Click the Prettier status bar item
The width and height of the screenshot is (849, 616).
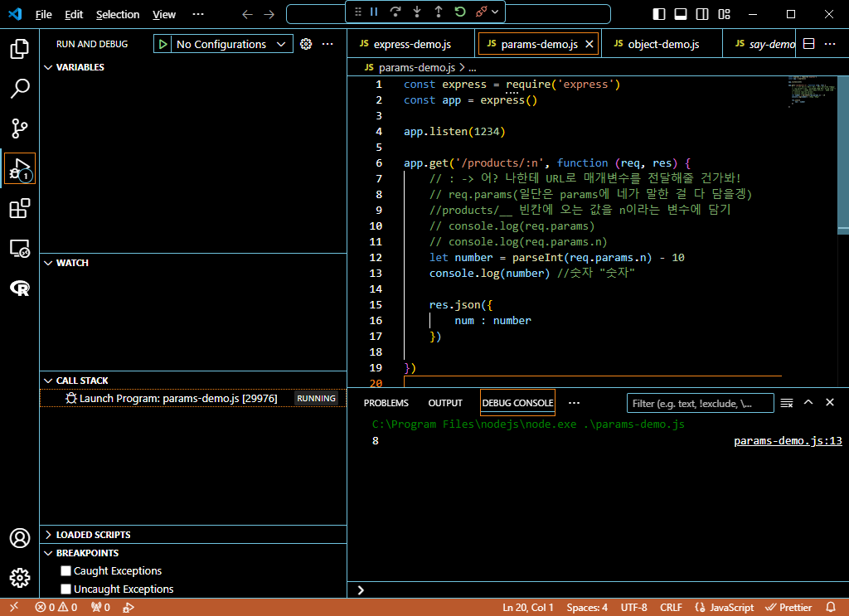point(788,608)
